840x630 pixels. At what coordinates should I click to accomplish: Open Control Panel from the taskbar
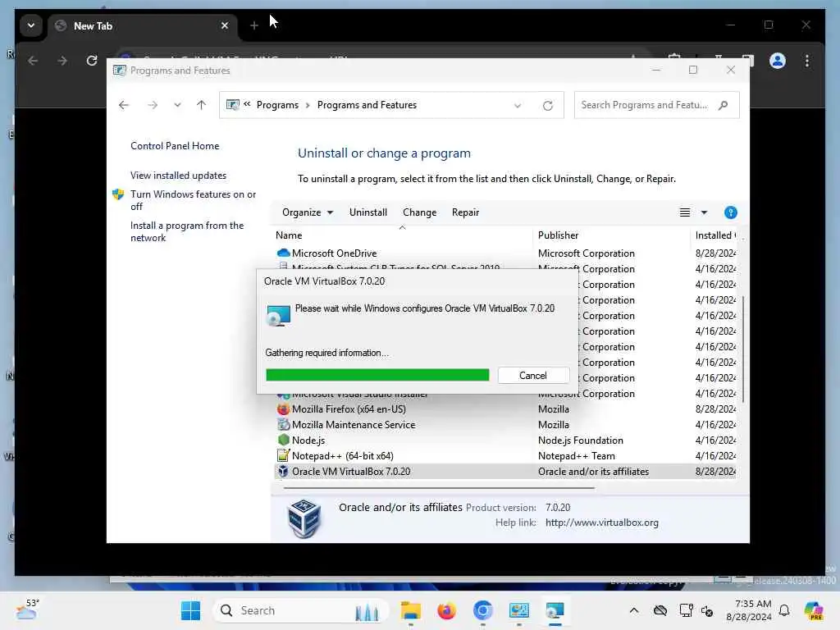pos(518,610)
